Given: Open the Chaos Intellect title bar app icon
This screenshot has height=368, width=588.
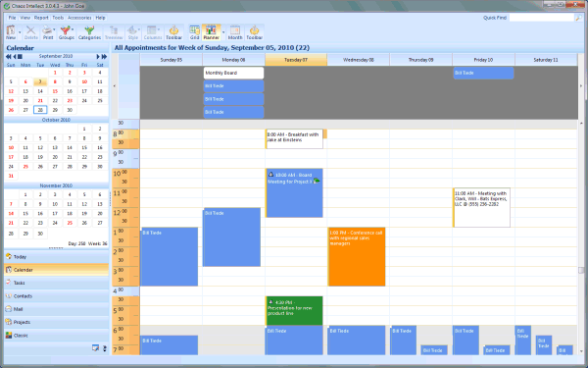Looking at the screenshot, I should [6, 6].
